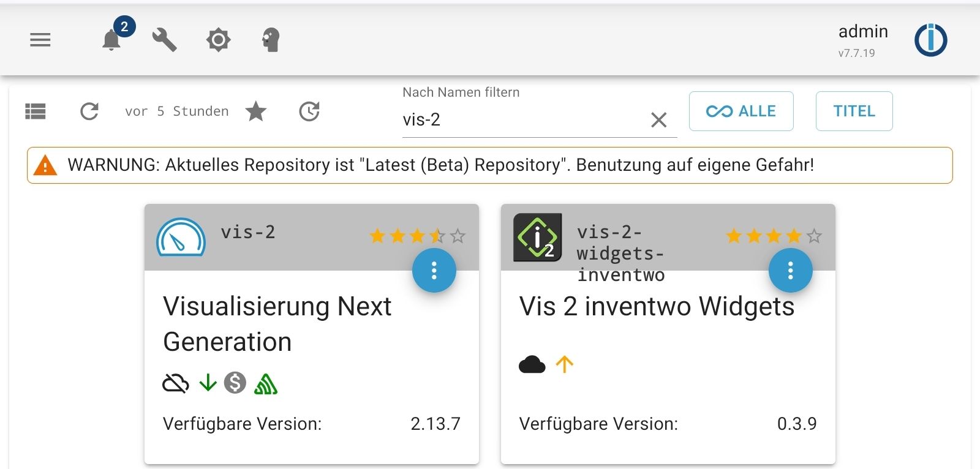Switch adapter list view layout

click(x=36, y=111)
